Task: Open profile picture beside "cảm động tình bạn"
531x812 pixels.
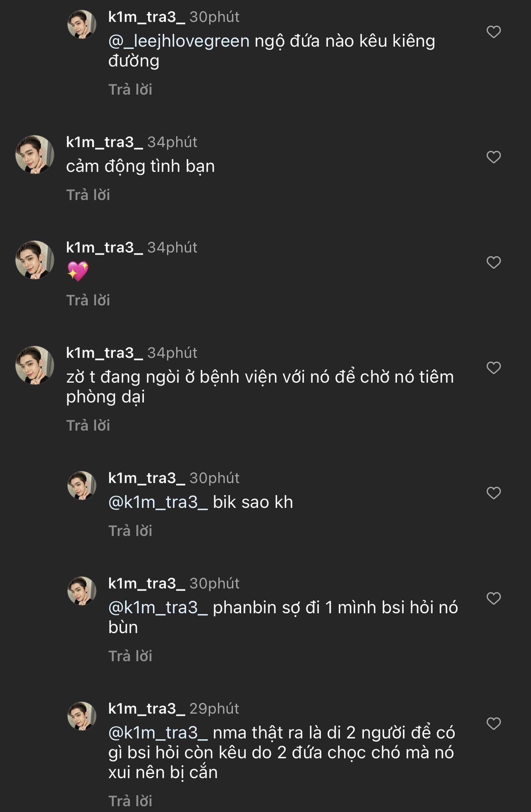Action: pyautogui.click(x=35, y=154)
